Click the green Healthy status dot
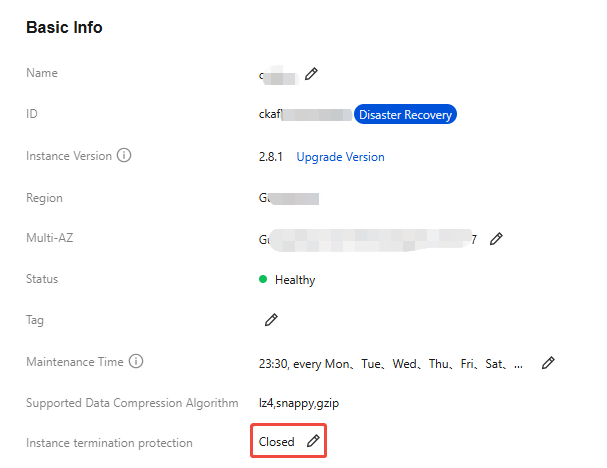607x468 pixels. tap(263, 280)
